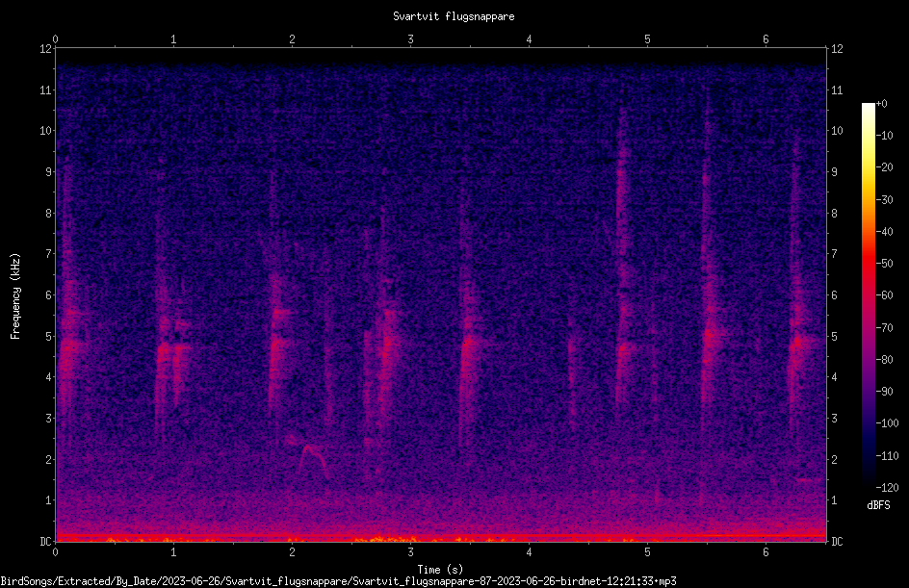Click the 'Frequency (kHz)' axis label
Image resolution: width=909 pixels, height=588 pixels.
pyautogui.click(x=15, y=296)
